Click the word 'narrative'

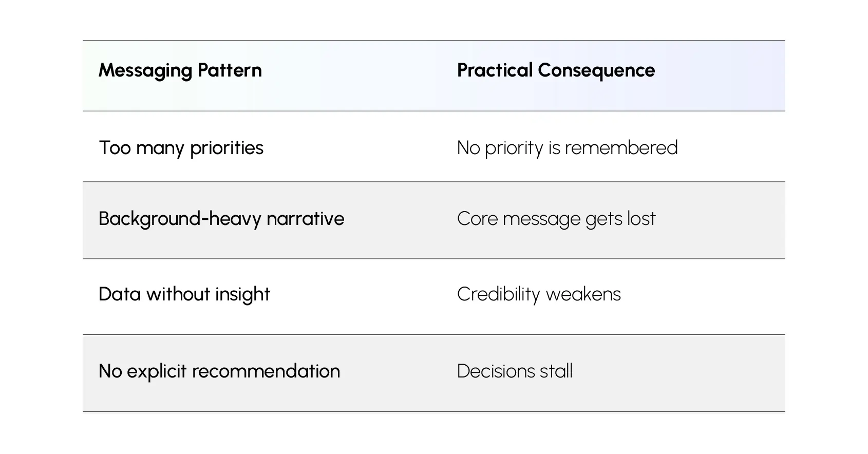click(x=306, y=219)
